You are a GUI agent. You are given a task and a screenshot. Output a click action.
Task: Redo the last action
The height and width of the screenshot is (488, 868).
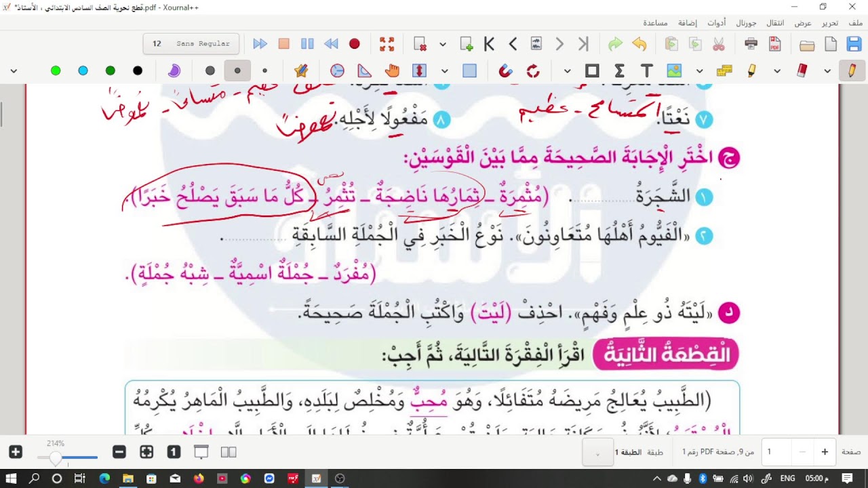(x=616, y=45)
